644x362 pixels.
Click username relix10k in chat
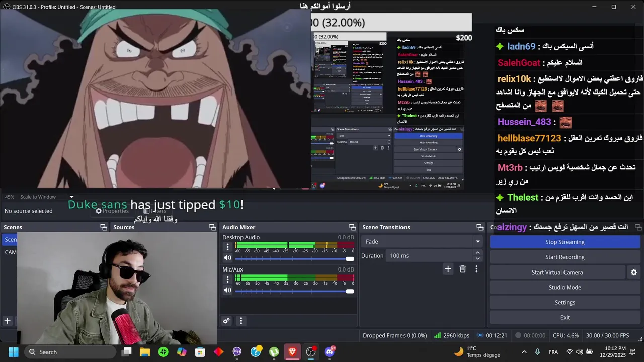(x=514, y=79)
